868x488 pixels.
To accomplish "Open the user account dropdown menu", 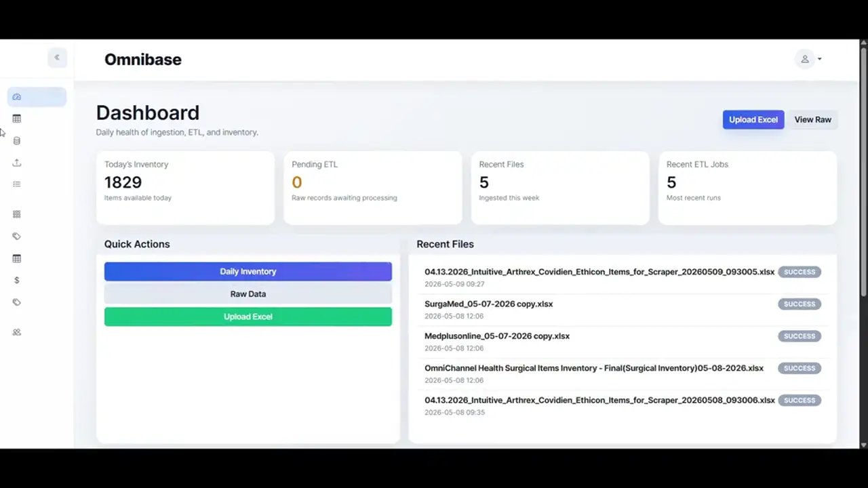I will pos(810,59).
